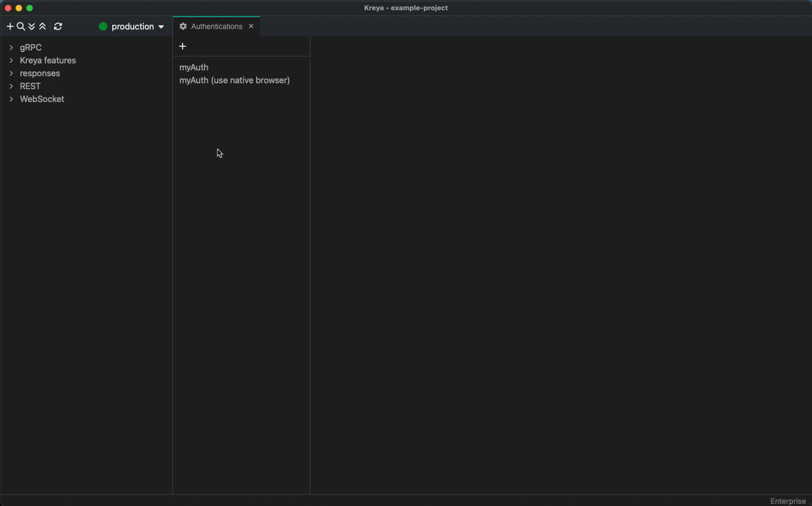Image resolution: width=812 pixels, height=506 pixels.
Task: Expand the responses folder chevron
Action: coord(11,73)
